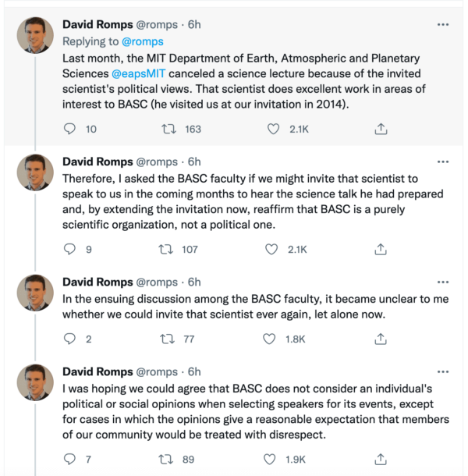Viewport: 468px width, 476px height.
Task: Share the MIT canceled lecture tweet
Action: [x=381, y=129]
